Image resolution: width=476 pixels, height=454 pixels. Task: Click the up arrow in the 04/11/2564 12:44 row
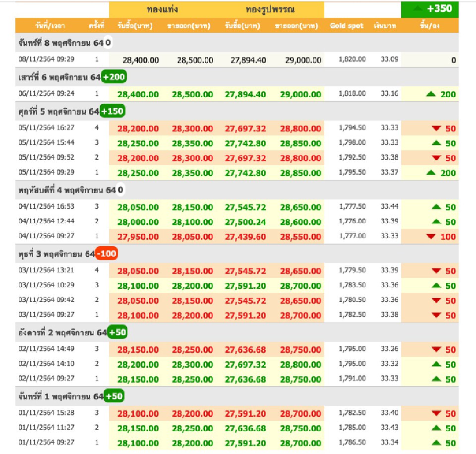click(x=436, y=221)
